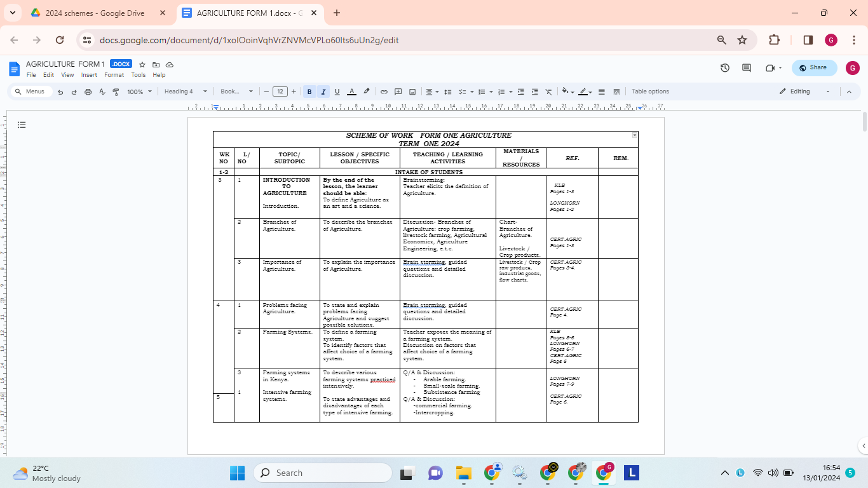The height and width of the screenshot is (488, 868).
Task: Click the Share button
Action: (814, 68)
